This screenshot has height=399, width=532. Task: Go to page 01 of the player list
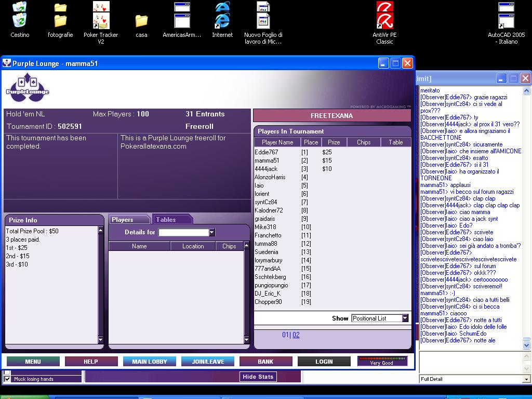[285, 335]
